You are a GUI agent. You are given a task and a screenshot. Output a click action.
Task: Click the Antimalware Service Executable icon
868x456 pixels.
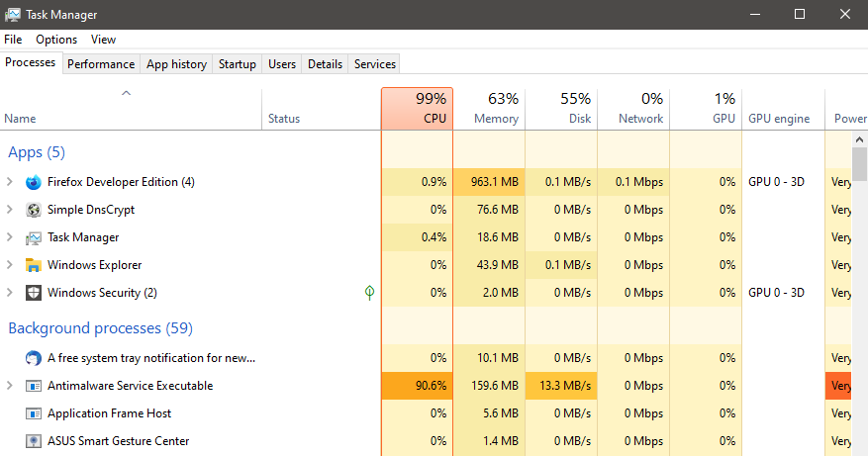click(33, 386)
